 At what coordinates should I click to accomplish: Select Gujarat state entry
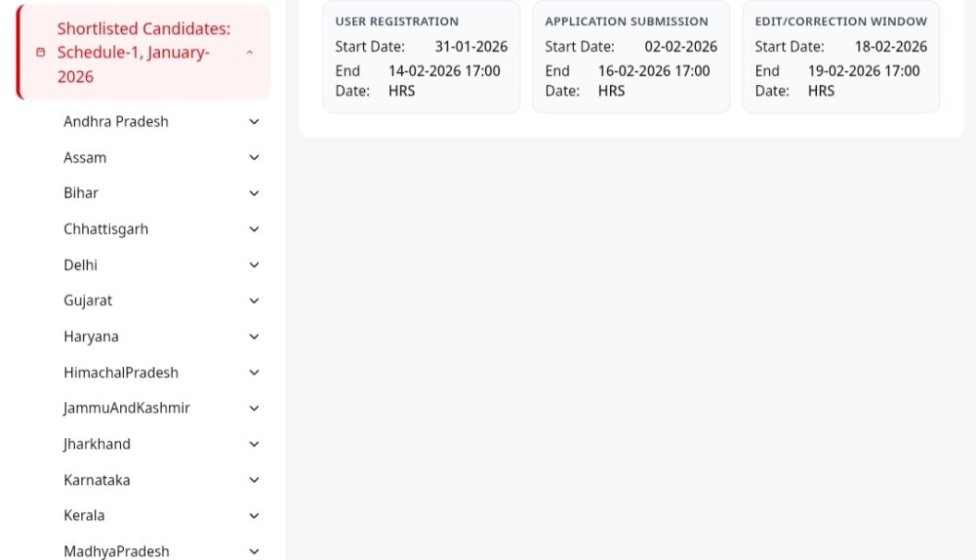coord(88,300)
